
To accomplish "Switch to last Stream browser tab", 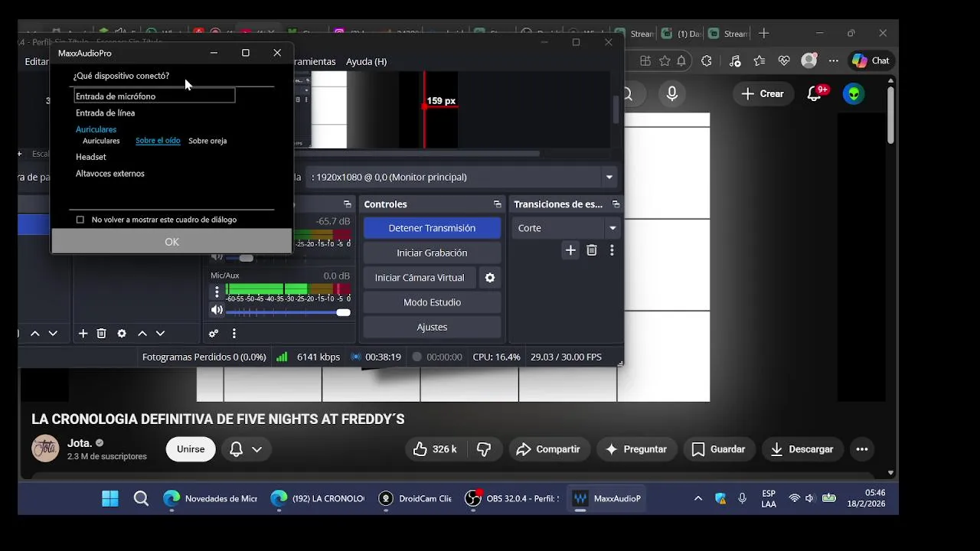I will coord(728,34).
